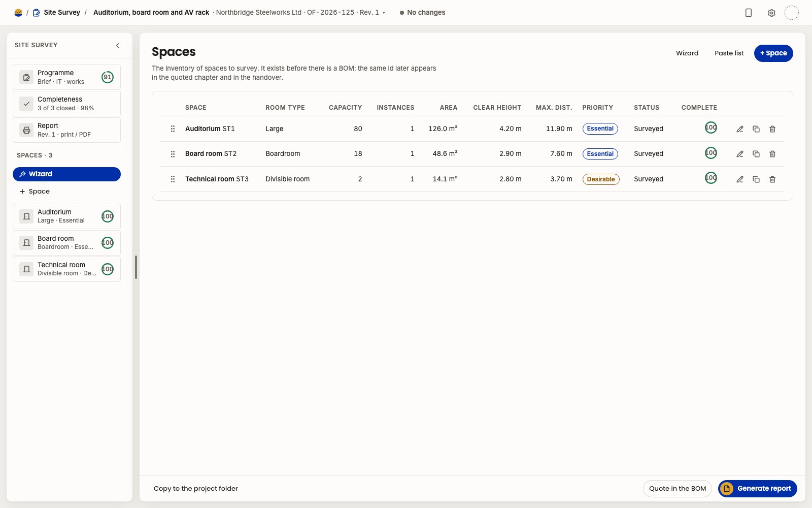
Task: Delete the Board room ST2 space
Action: point(772,154)
